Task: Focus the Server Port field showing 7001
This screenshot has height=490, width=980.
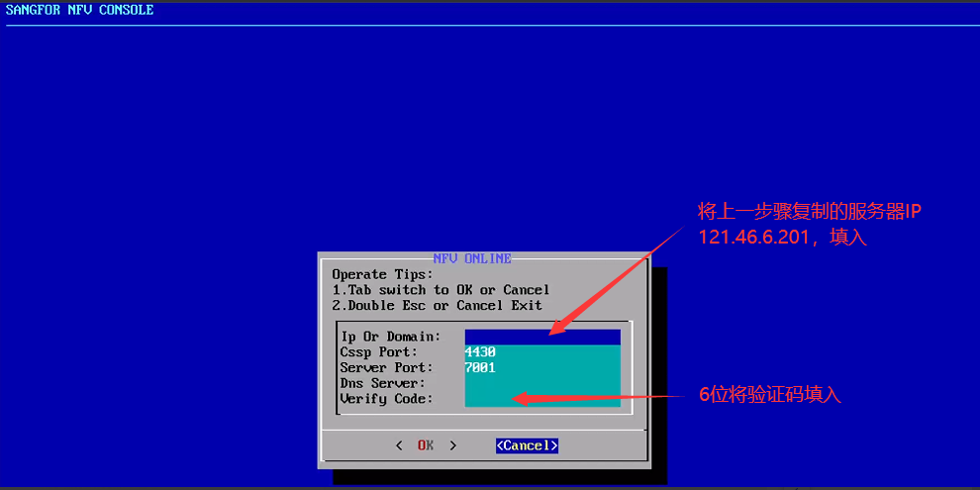Action: (541, 367)
